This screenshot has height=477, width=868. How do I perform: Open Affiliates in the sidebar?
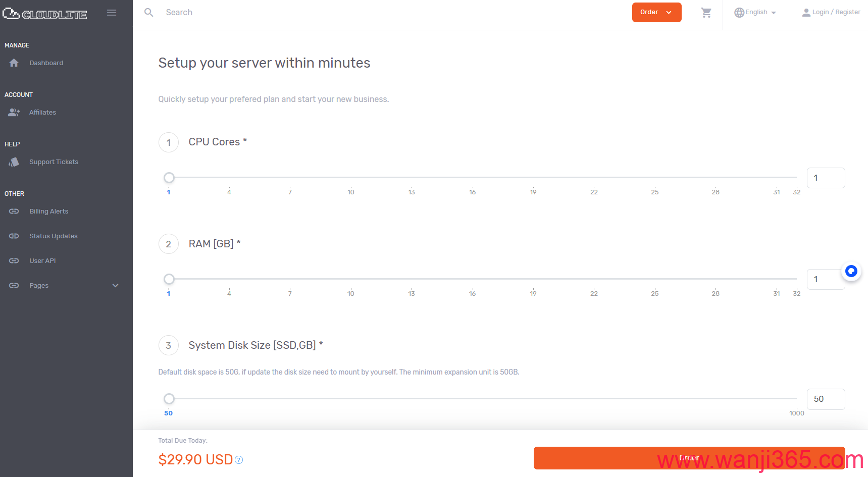pyautogui.click(x=42, y=113)
